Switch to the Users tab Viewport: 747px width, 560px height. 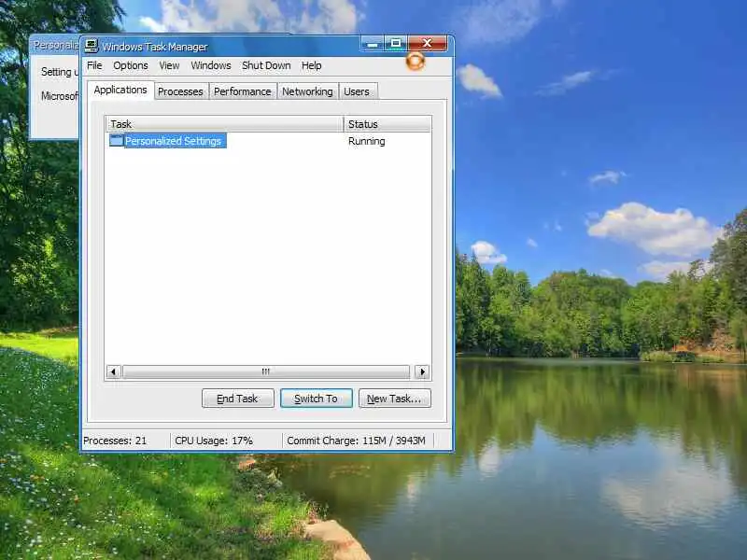pyautogui.click(x=357, y=91)
